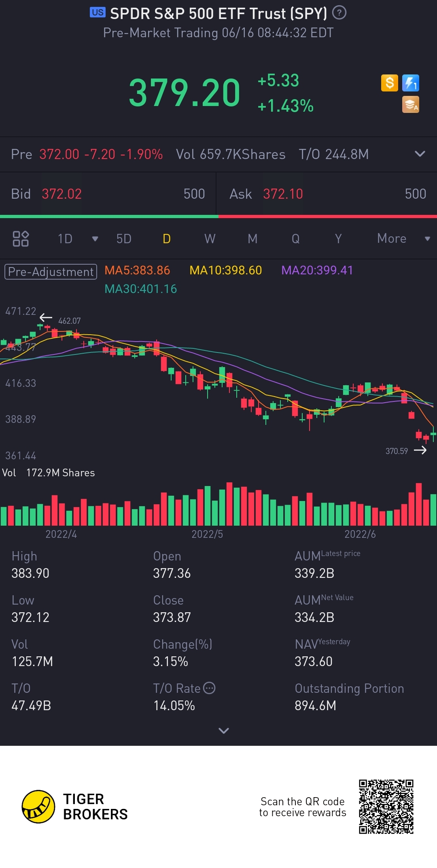Screen dimensions: 437x868
Task: Tap the T/O Rate info icon
Action: (x=209, y=688)
